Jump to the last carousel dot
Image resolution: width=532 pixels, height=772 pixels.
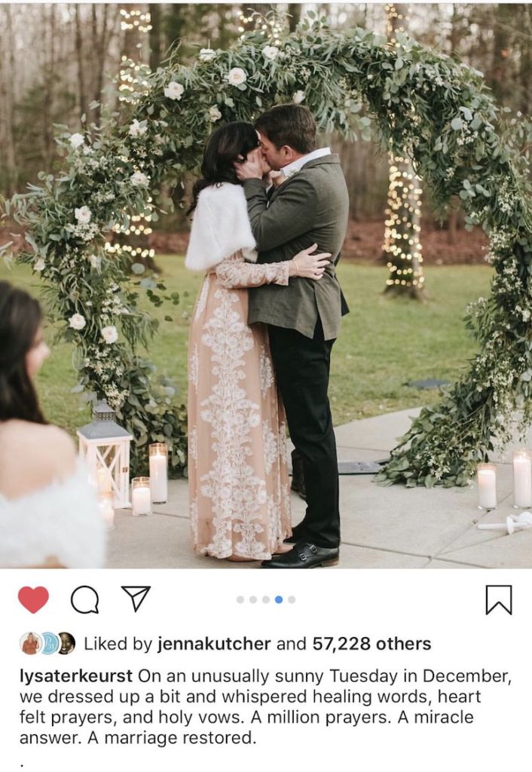[x=292, y=599]
